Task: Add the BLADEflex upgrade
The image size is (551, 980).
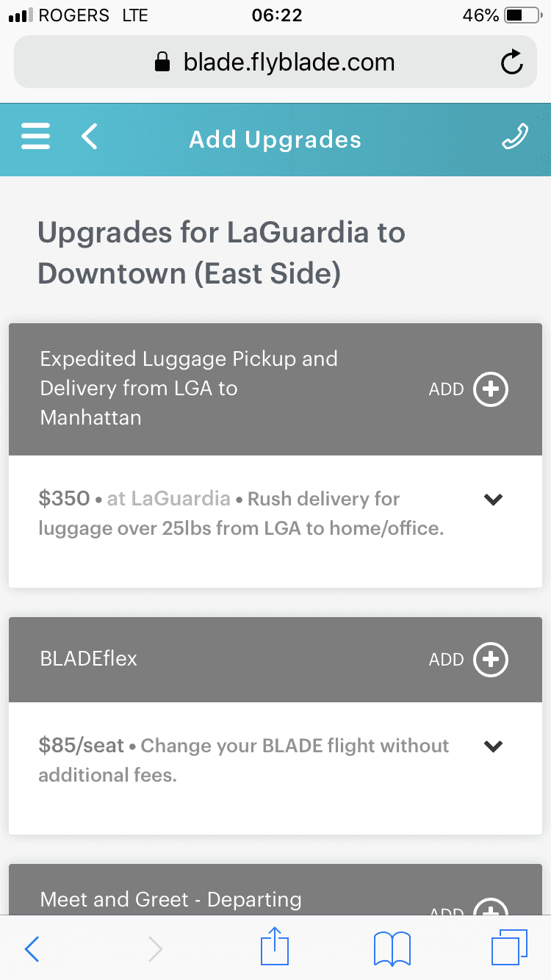Action: (x=490, y=660)
